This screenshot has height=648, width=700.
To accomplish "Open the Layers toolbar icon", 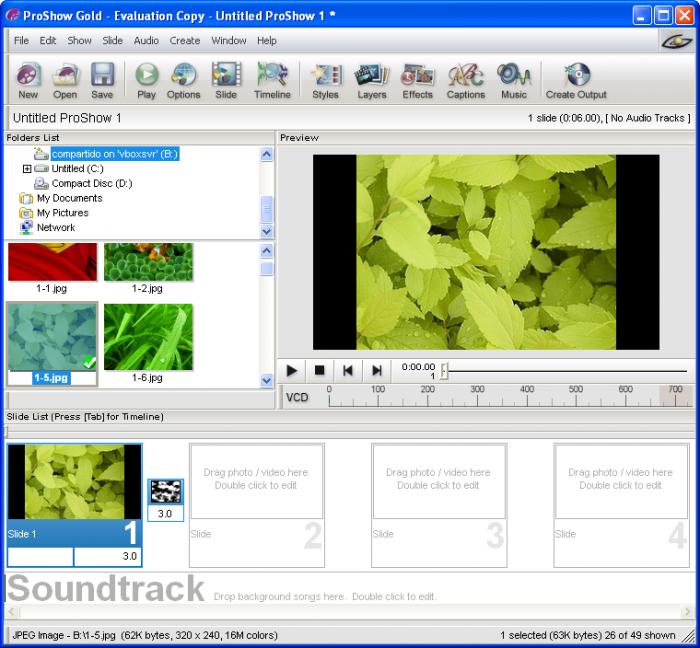I will click(x=372, y=78).
